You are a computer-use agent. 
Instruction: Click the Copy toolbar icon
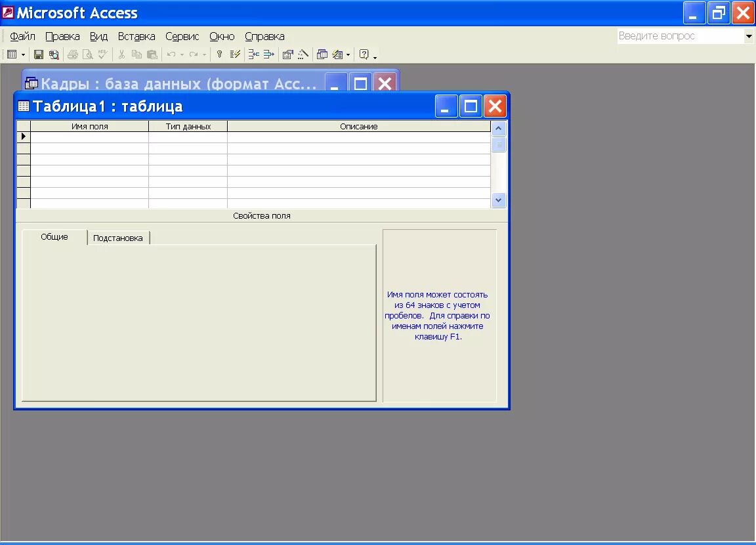137,54
